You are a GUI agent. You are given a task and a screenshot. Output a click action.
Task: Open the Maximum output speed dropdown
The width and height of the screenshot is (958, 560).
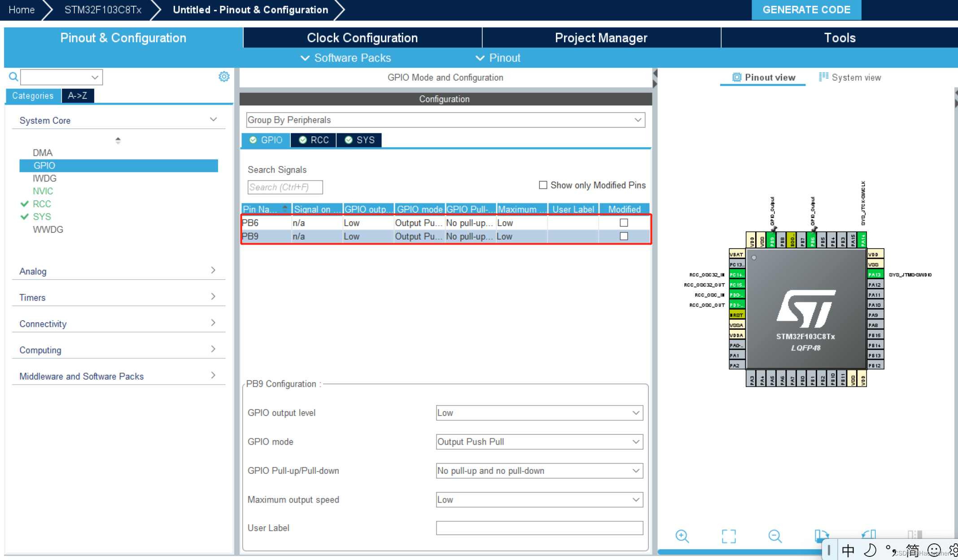tap(539, 499)
